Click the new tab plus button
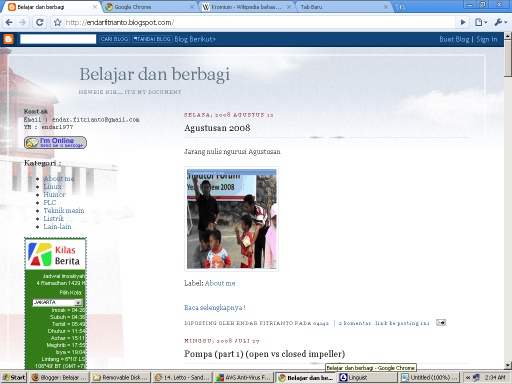Image resolution: width=512 pixels, height=384 pixels. point(400,7)
